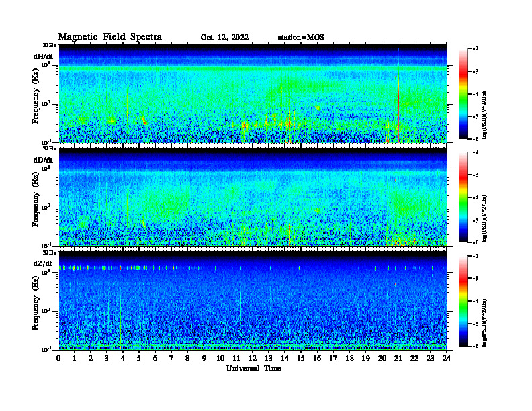
Task: Click the 10^-1 frequency tick on dZ/dt panel
Action: [46, 349]
